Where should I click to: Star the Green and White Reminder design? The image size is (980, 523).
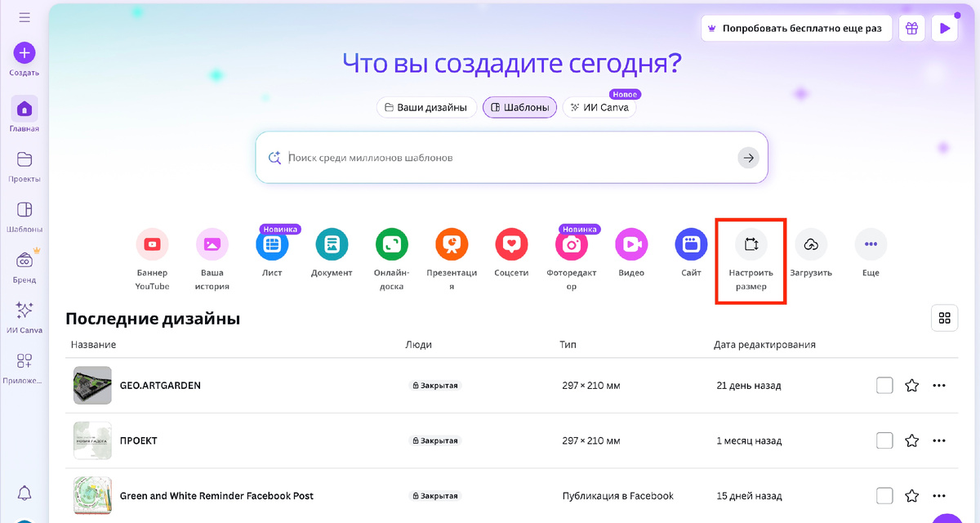(912, 495)
